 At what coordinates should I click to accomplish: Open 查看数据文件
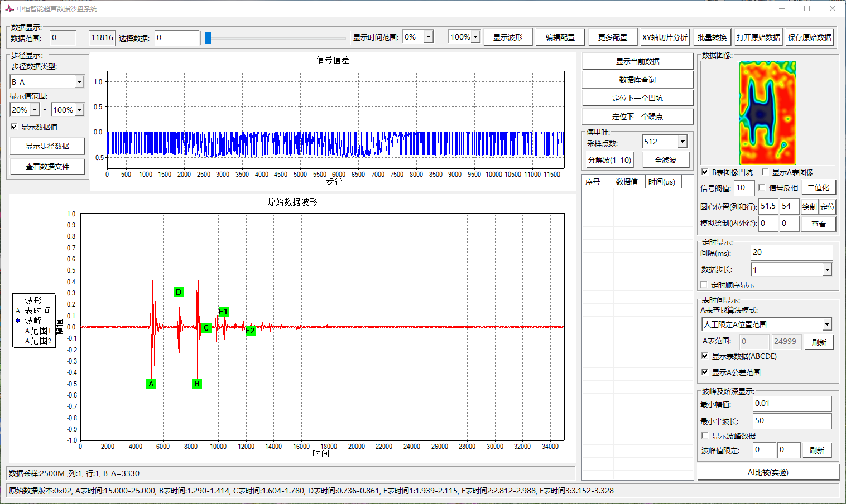point(47,167)
